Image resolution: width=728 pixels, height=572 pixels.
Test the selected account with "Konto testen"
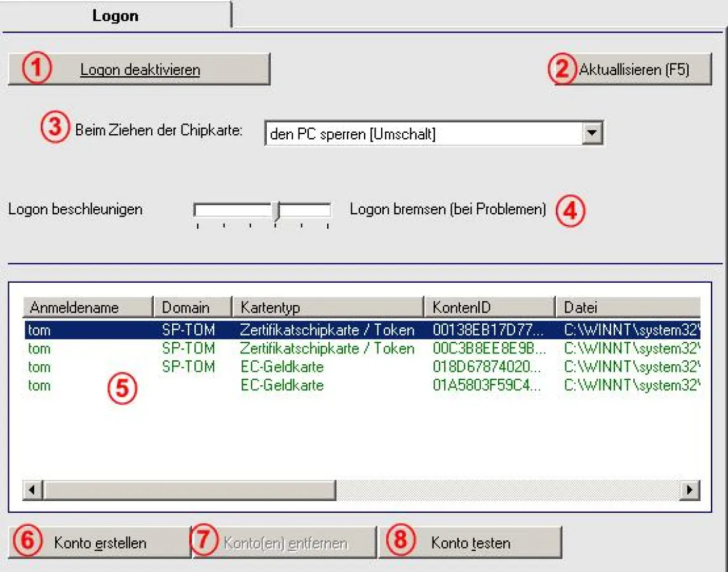[x=470, y=542]
